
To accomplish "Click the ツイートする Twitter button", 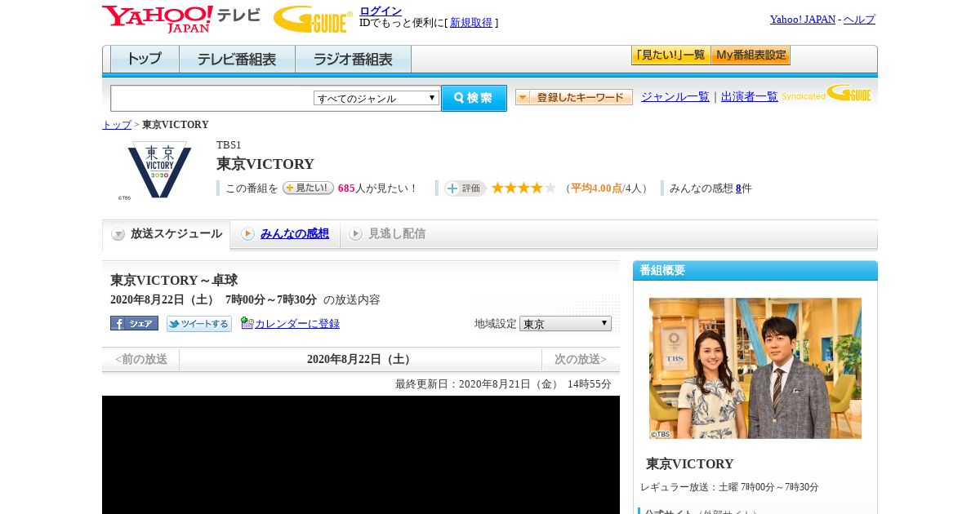I will [x=199, y=324].
